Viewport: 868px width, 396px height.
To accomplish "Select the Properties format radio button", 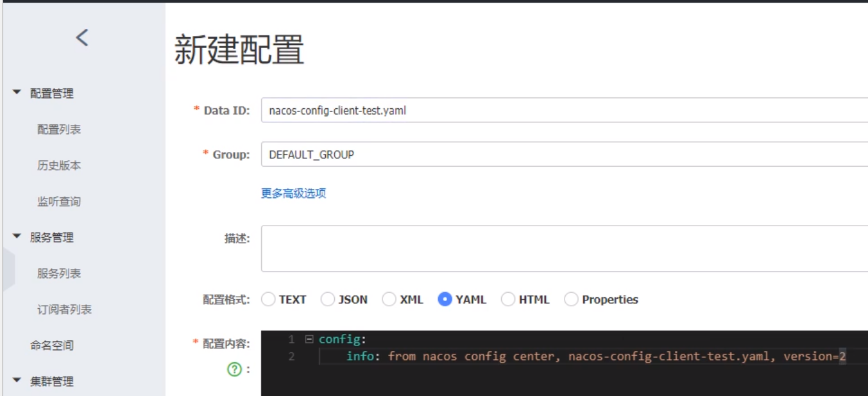I will click(571, 299).
